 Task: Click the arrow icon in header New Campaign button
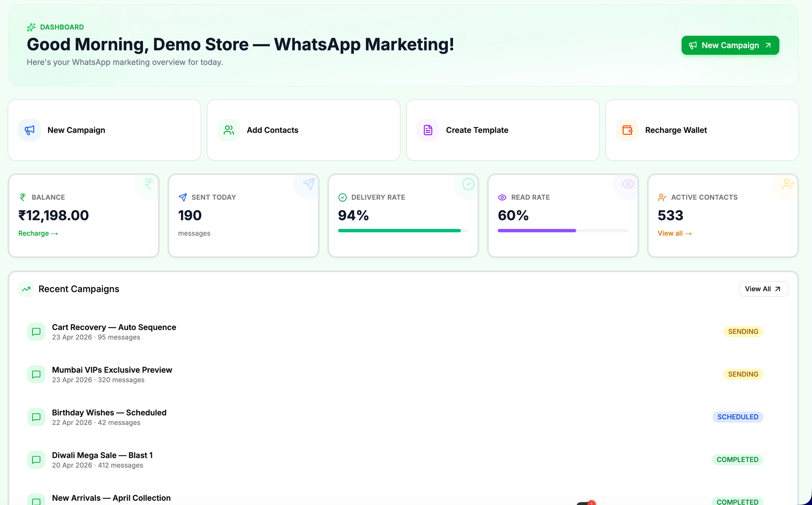pos(768,45)
